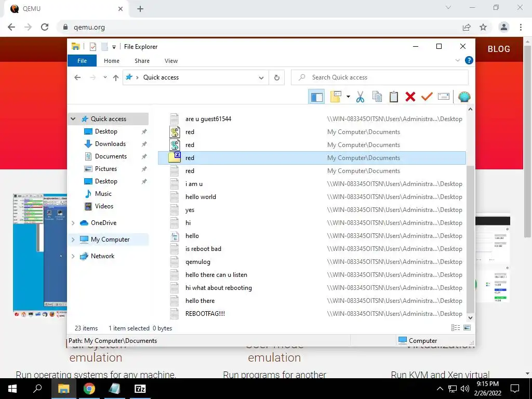
Task: Select the file 'is reboot bad'
Action: coord(312,249)
